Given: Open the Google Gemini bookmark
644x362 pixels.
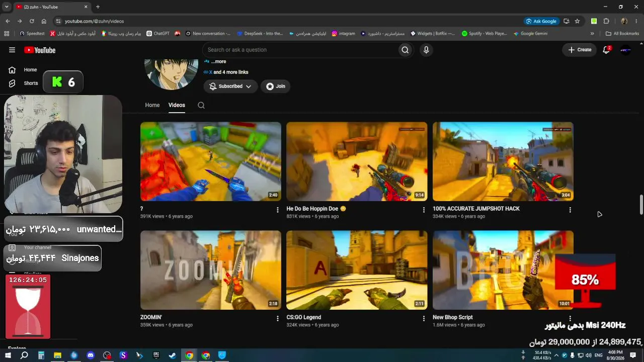Looking at the screenshot, I should [530, 34].
